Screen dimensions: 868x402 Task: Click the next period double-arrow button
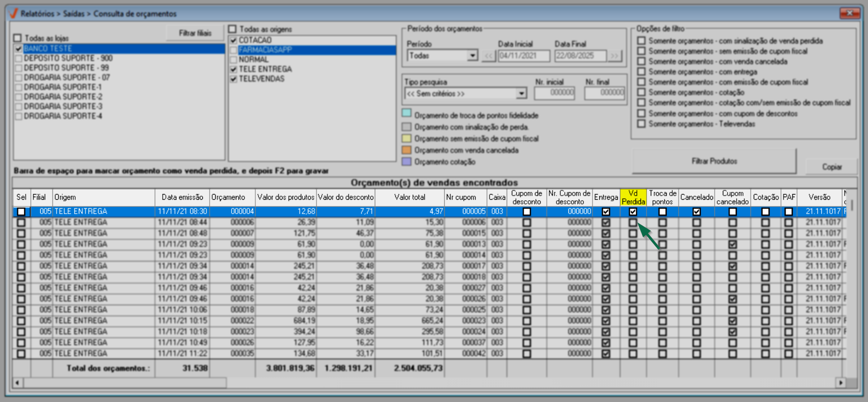click(x=615, y=56)
